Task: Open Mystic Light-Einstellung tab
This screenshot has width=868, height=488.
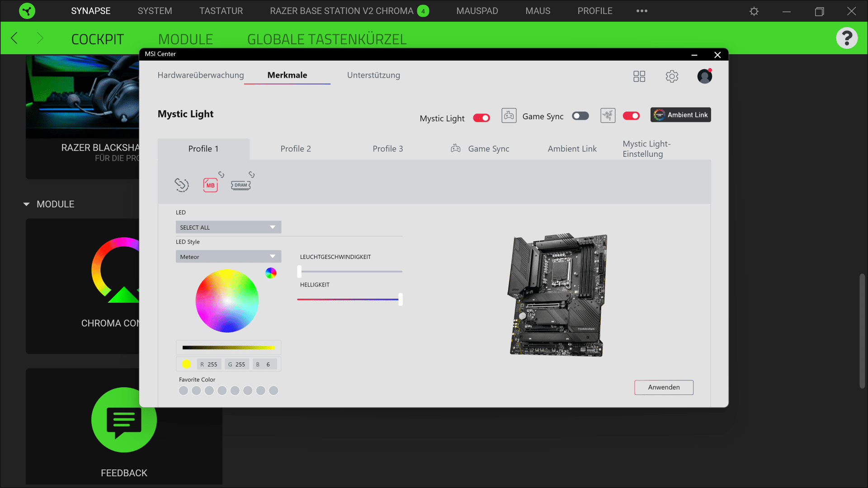Action: 646,149
